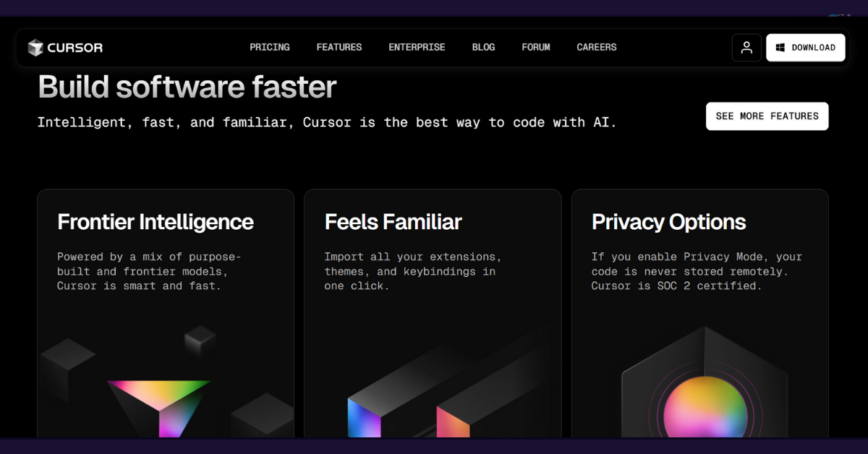
Task: Go to the Features menu item
Action: click(339, 48)
